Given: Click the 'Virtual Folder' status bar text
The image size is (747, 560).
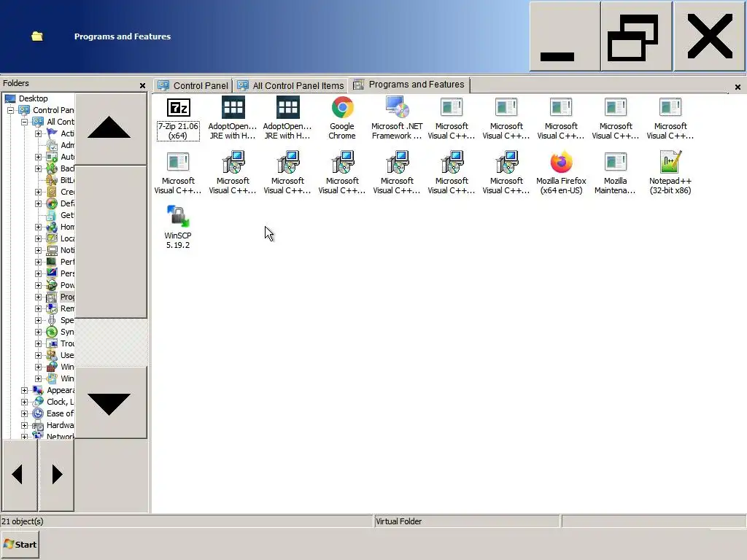Looking at the screenshot, I should 399,521.
